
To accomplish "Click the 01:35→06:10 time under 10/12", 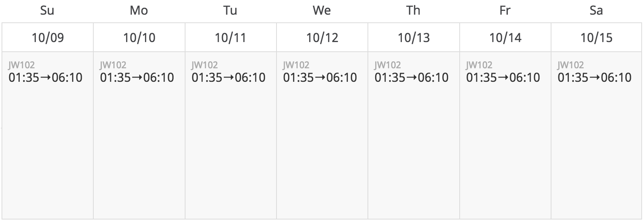I will (320, 78).
